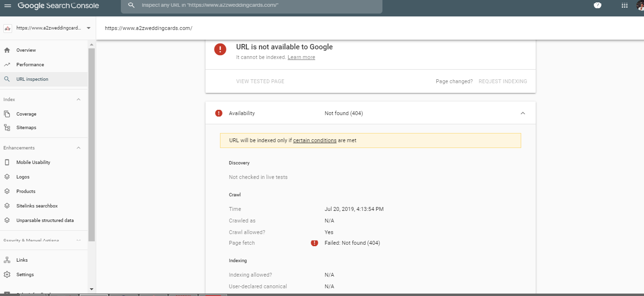The width and height of the screenshot is (644, 296).
Task: Click the Logos layers icon
Action: coord(7,177)
